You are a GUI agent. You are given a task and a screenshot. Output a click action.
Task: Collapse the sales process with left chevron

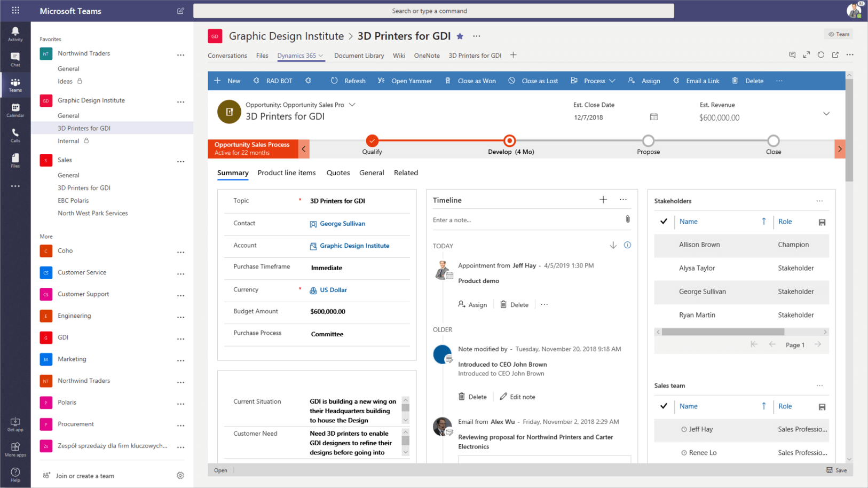[x=304, y=149]
